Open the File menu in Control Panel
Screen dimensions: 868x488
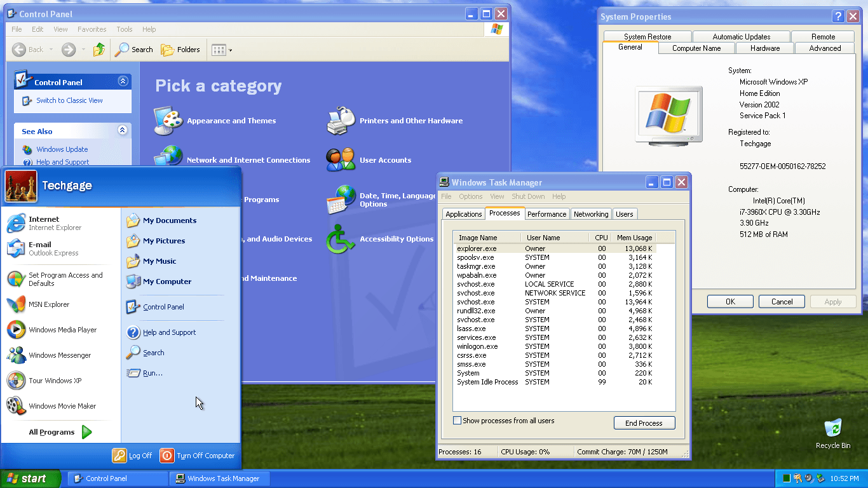click(x=17, y=29)
